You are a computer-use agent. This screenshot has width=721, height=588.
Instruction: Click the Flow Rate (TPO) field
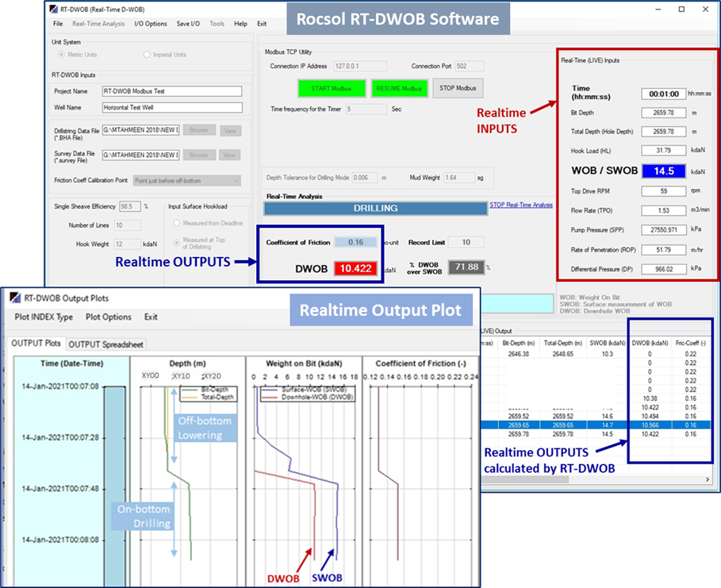(664, 210)
